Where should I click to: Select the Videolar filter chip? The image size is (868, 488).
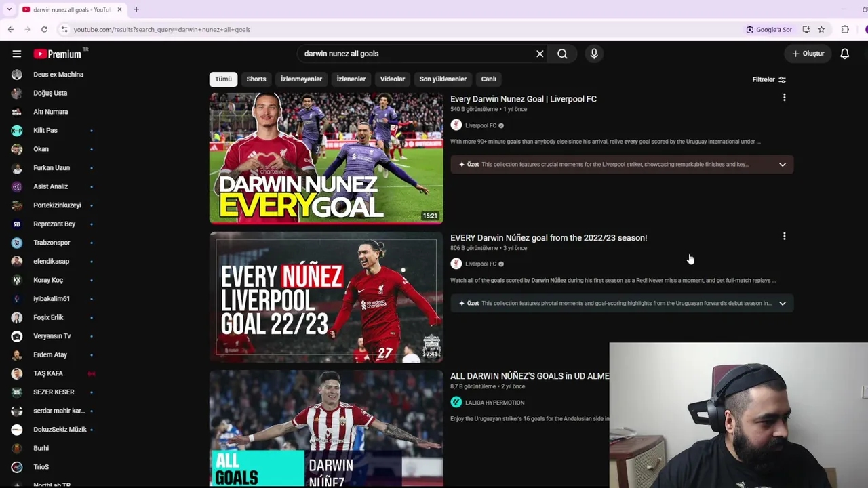click(x=393, y=79)
